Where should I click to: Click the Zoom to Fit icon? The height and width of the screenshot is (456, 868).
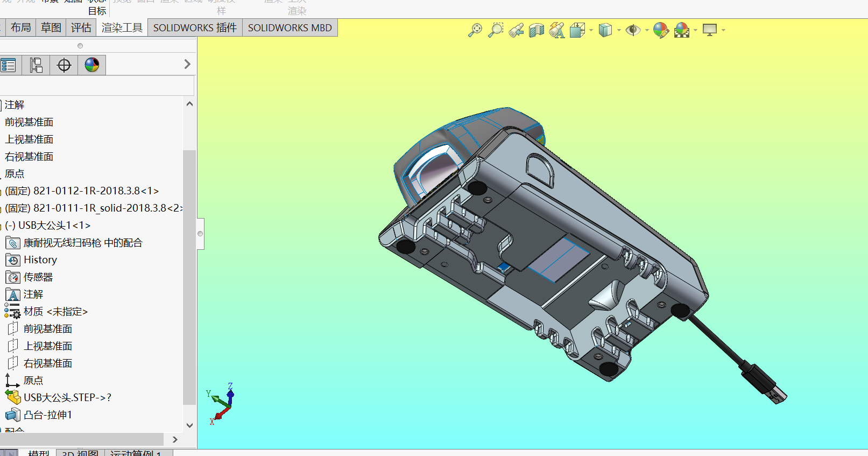click(475, 30)
